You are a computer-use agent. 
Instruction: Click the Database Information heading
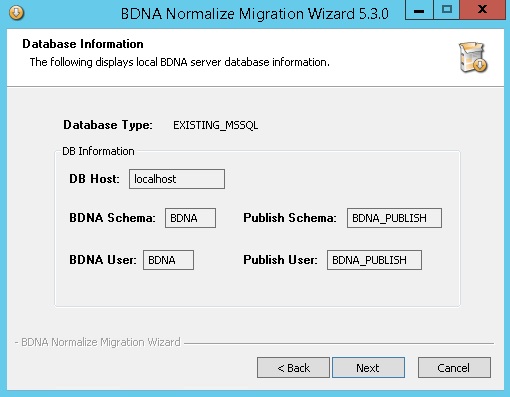pos(83,44)
